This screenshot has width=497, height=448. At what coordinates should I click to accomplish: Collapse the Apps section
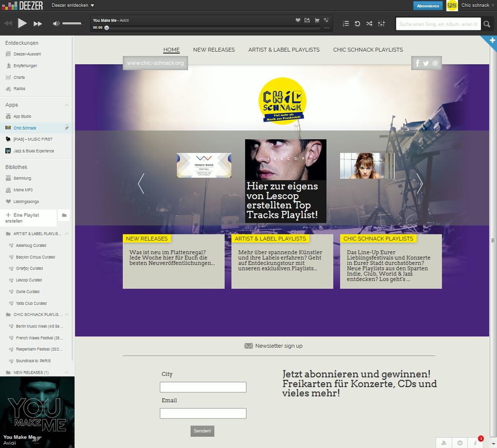(x=67, y=105)
